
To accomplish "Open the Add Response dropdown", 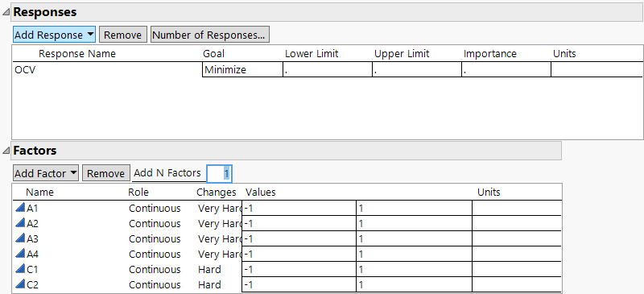I will click(54, 35).
